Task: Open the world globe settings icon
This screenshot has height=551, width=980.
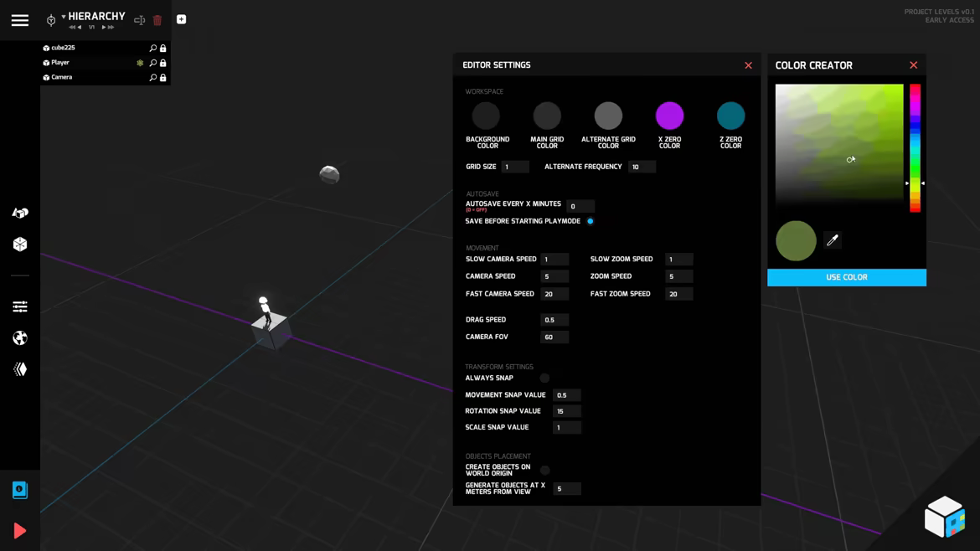Action: [20, 338]
